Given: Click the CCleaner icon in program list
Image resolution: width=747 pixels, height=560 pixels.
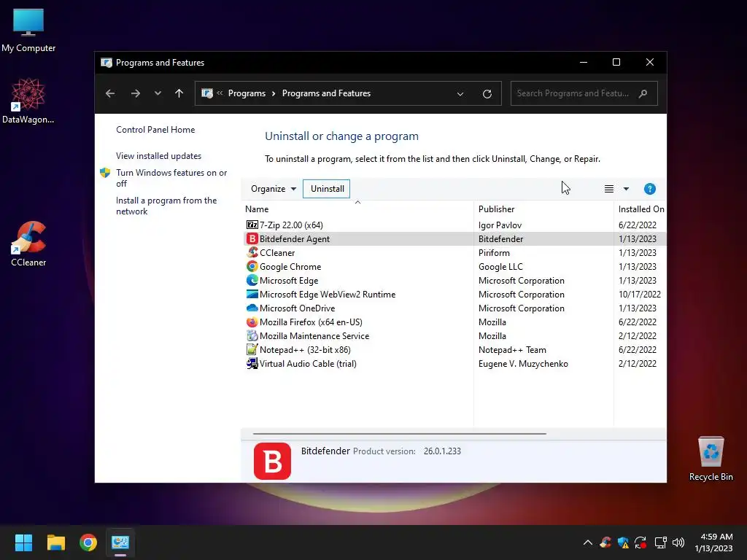Looking at the screenshot, I should 252,252.
